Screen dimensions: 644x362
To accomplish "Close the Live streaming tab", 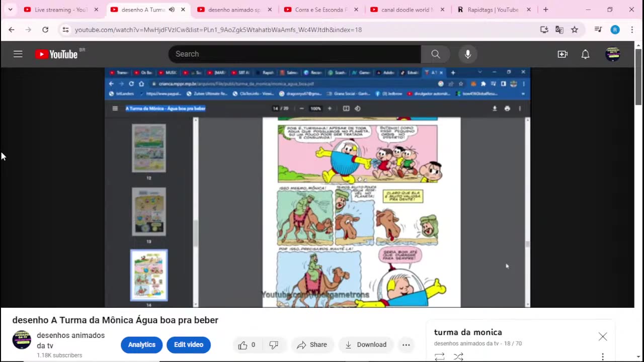I will (96, 10).
